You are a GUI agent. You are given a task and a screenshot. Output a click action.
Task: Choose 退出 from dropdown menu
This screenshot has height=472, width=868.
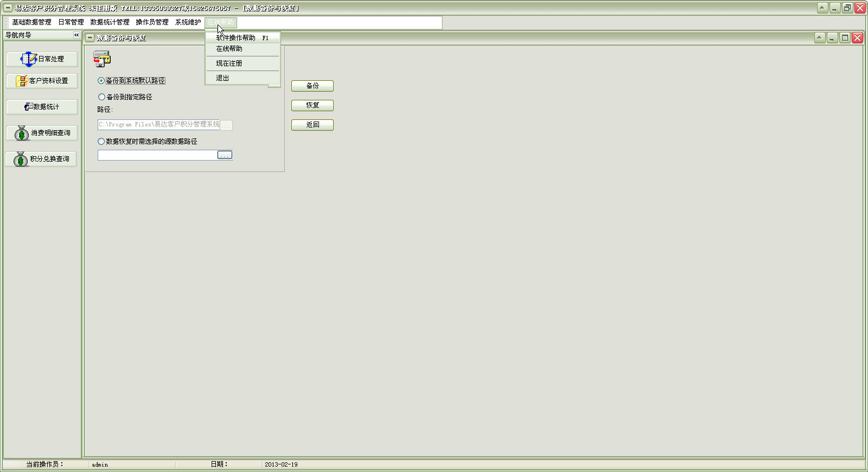pyautogui.click(x=242, y=78)
